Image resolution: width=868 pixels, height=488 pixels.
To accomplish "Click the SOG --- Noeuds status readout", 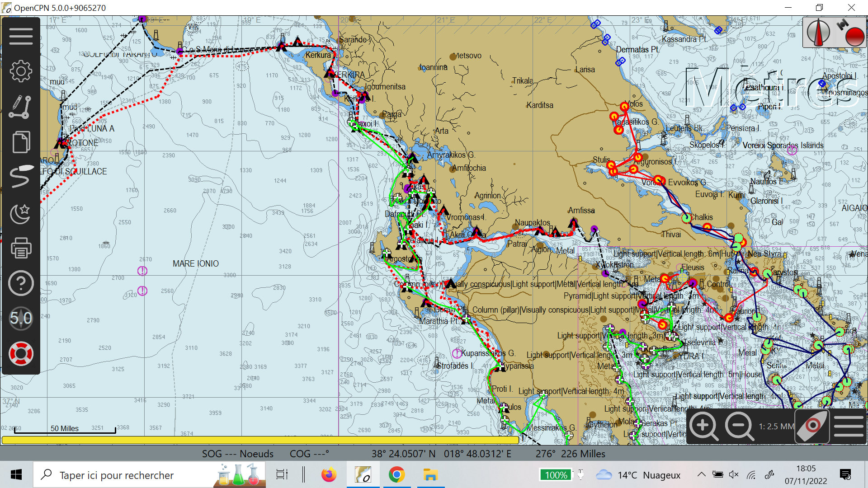I will [237, 454].
